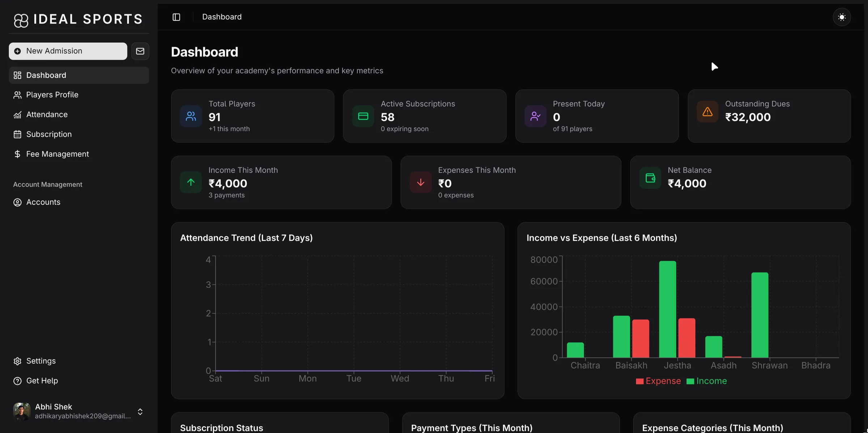Viewport: 868px width, 433px height.
Task: Open Get Help link
Action: tap(79, 381)
